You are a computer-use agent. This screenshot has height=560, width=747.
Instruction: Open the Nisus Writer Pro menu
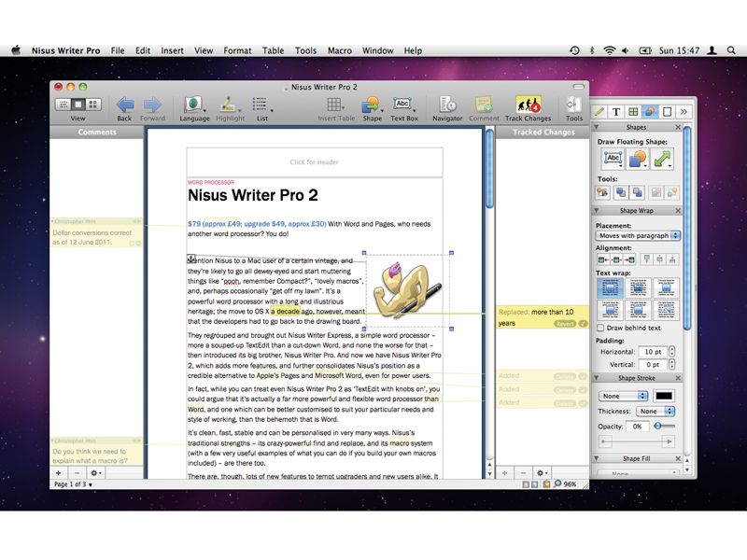pyautogui.click(x=65, y=50)
